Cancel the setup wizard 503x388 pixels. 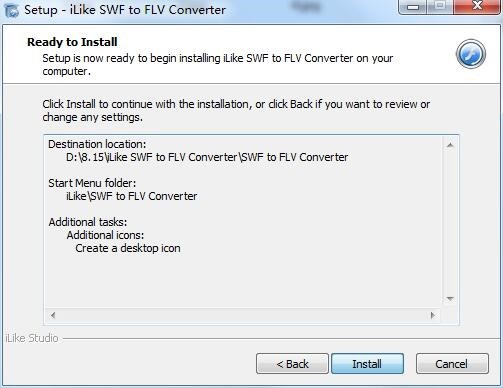click(x=452, y=364)
